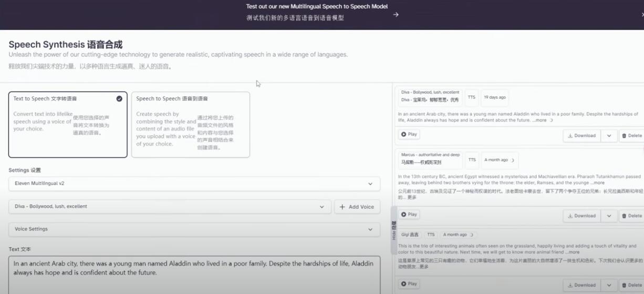The width and height of the screenshot is (644, 294).
Task: Click the Settings 设置 label
Action: [x=25, y=170]
